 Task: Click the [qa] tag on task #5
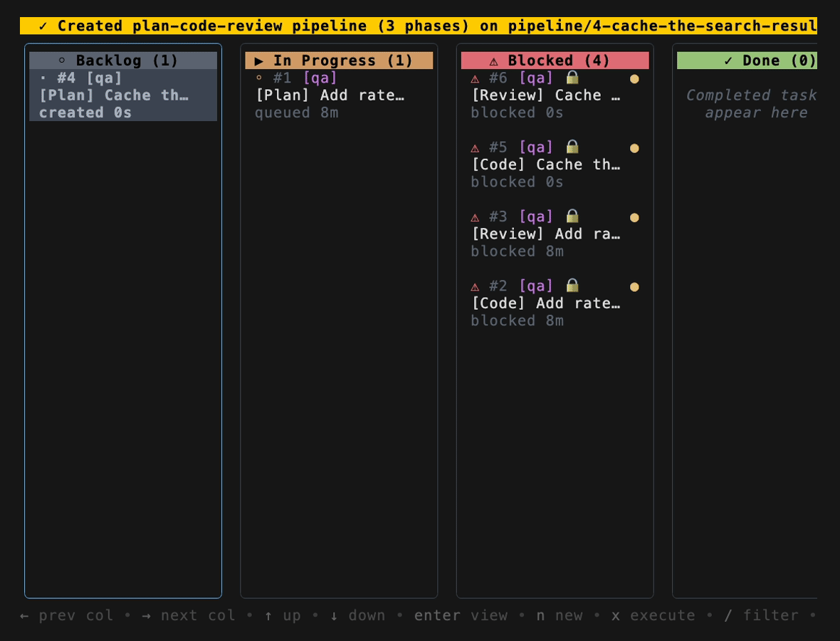pos(536,147)
